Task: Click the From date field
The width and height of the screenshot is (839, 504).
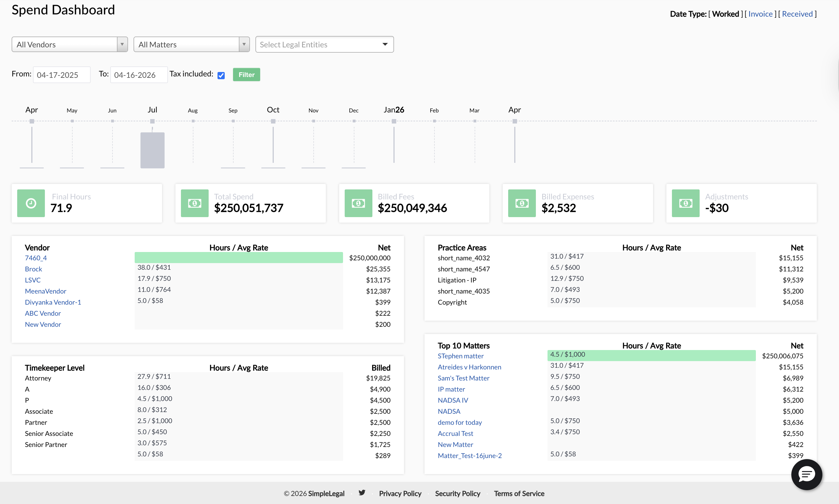Action: tap(62, 75)
